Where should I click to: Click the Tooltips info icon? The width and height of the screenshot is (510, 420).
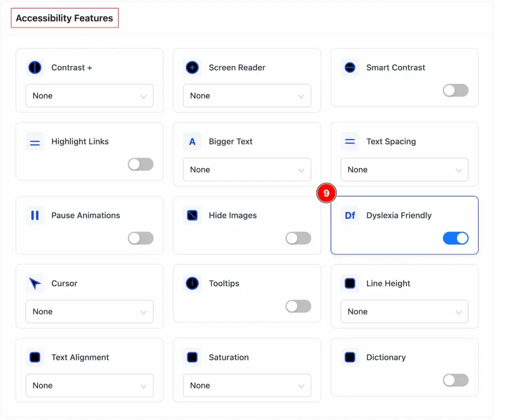click(x=192, y=283)
